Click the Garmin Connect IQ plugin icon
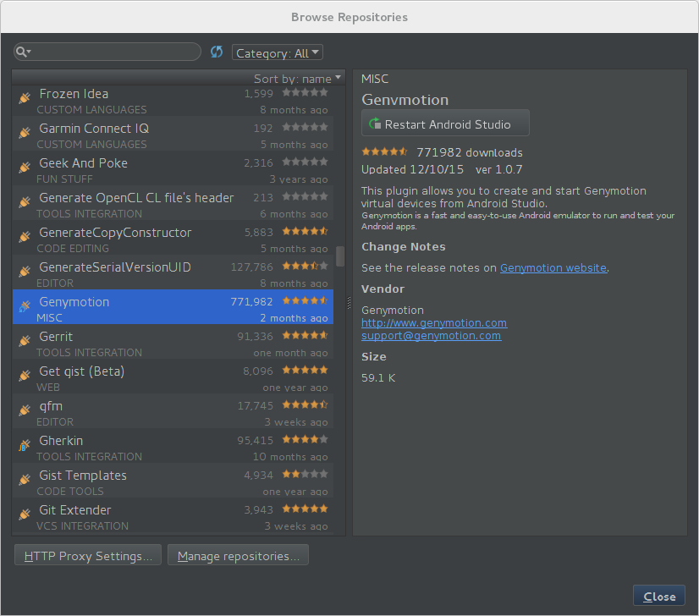The width and height of the screenshot is (699, 616). (x=25, y=132)
